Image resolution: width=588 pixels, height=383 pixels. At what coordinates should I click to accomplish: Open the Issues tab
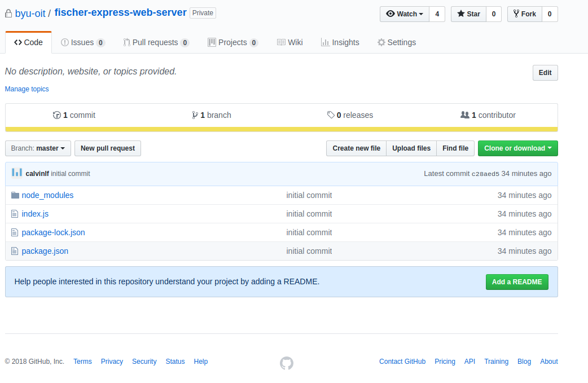(83, 42)
